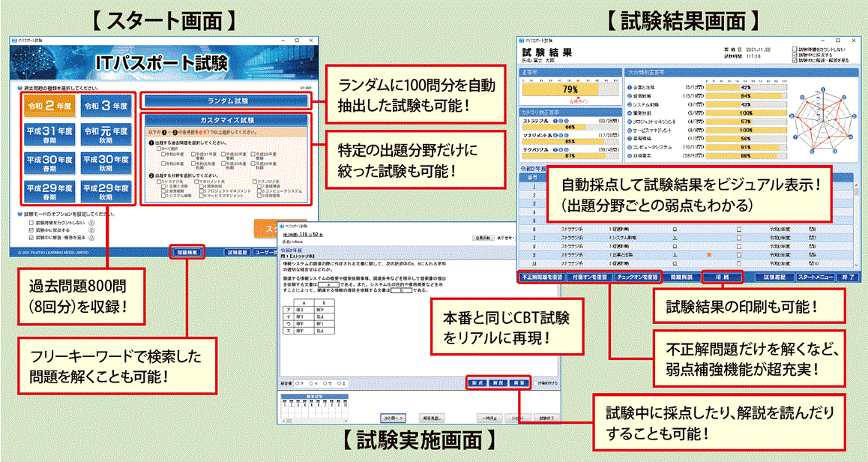This screenshot has height=462, width=868.
Task: Click the 79% 正答率 progress bar
Action: coord(569,88)
